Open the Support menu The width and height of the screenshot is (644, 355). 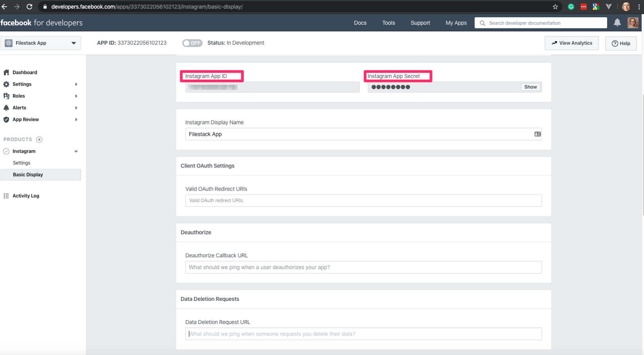(x=420, y=23)
